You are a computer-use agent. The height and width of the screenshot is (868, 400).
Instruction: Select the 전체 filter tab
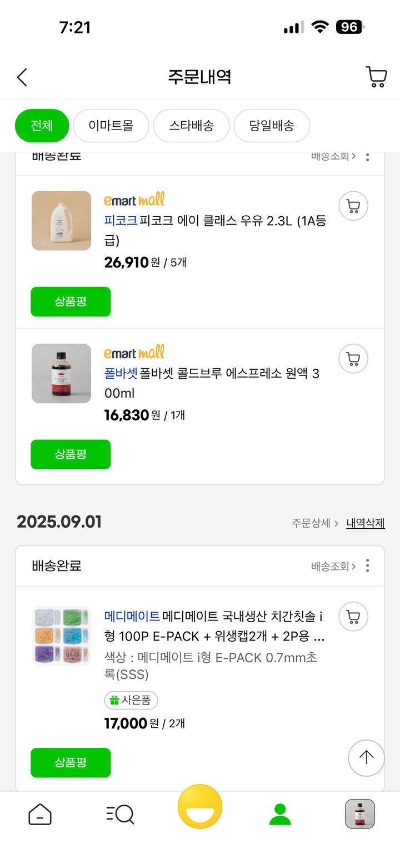pos(42,126)
